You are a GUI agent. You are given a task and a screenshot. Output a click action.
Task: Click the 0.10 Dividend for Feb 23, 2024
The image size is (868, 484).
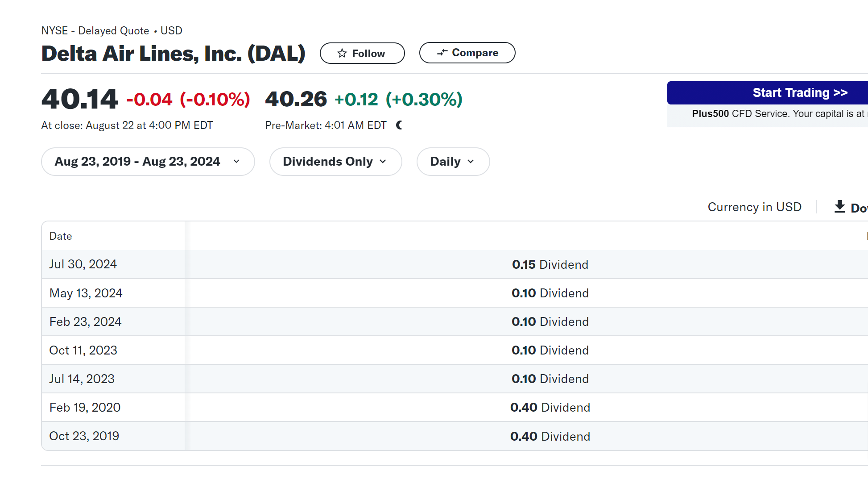click(x=550, y=322)
